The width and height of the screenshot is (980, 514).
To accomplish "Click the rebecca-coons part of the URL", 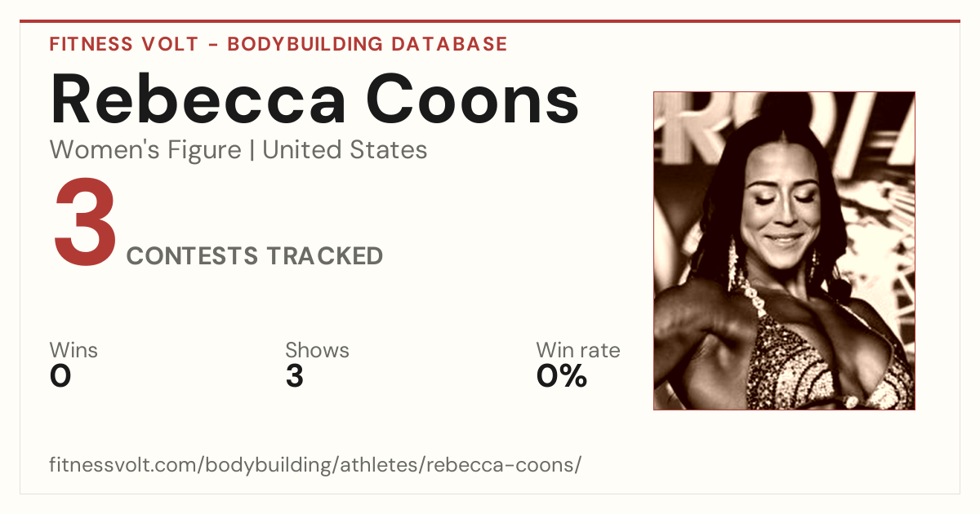I will pyautogui.click(x=500, y=465).
